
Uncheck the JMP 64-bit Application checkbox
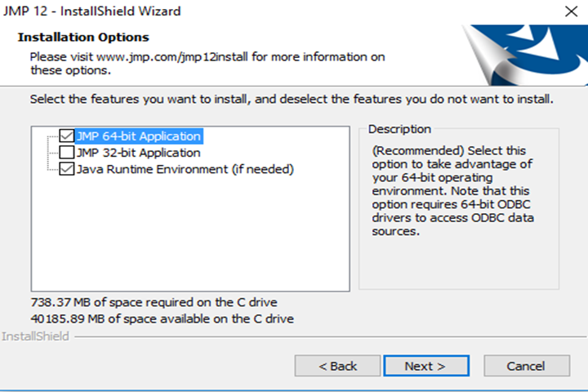67,136
